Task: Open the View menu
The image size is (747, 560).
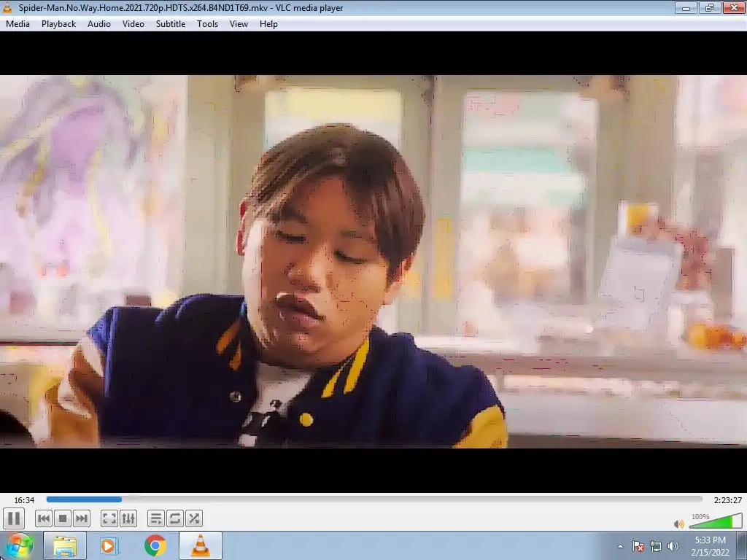Action: [239, 24]
